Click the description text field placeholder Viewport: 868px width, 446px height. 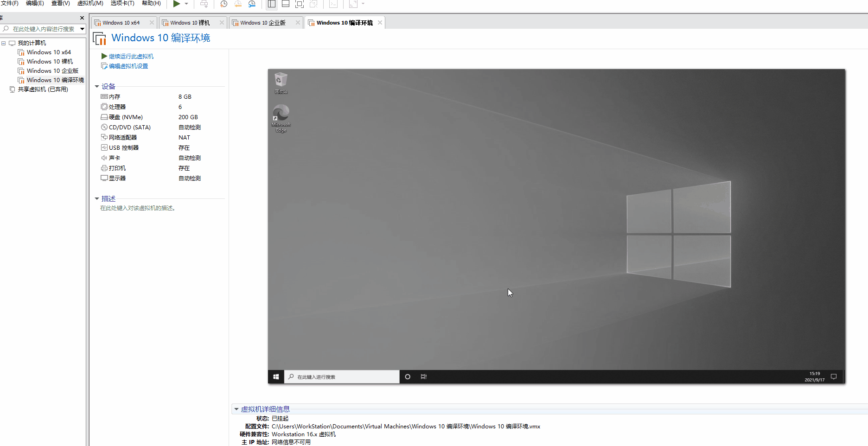click(x=138, y=208)
